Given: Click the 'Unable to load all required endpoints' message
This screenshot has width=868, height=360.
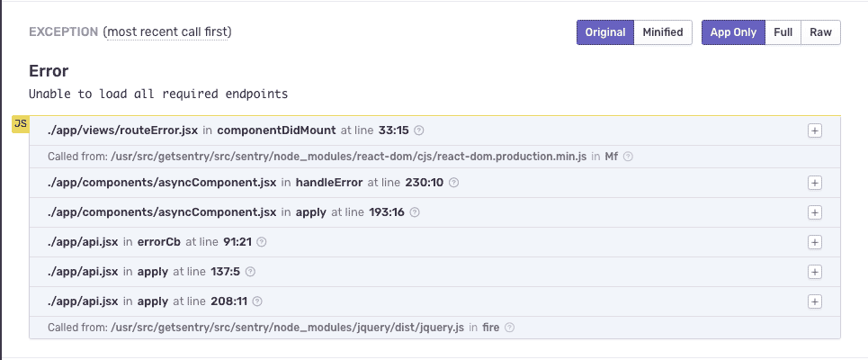Looking at the screenshot, I should (x=158, y=94).
